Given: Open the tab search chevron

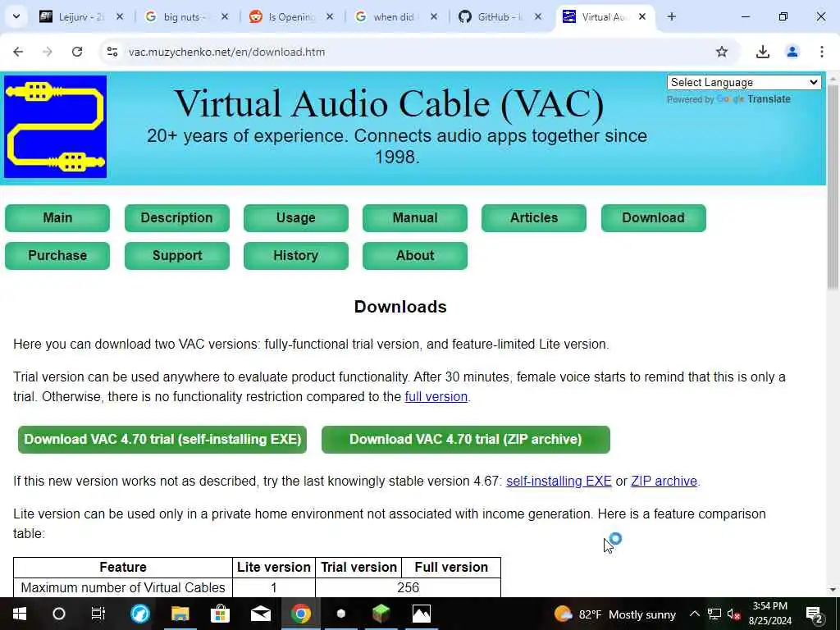Looking at the screenshot, I should point(16,16).
